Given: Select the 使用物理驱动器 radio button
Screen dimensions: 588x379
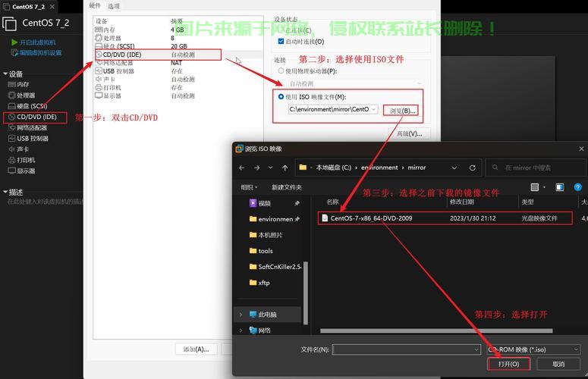Looking at the screenshot, I should (x=281, y=70).
